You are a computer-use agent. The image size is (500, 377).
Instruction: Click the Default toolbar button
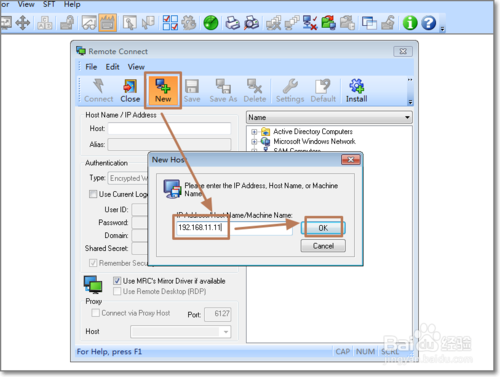click(323, 91)
